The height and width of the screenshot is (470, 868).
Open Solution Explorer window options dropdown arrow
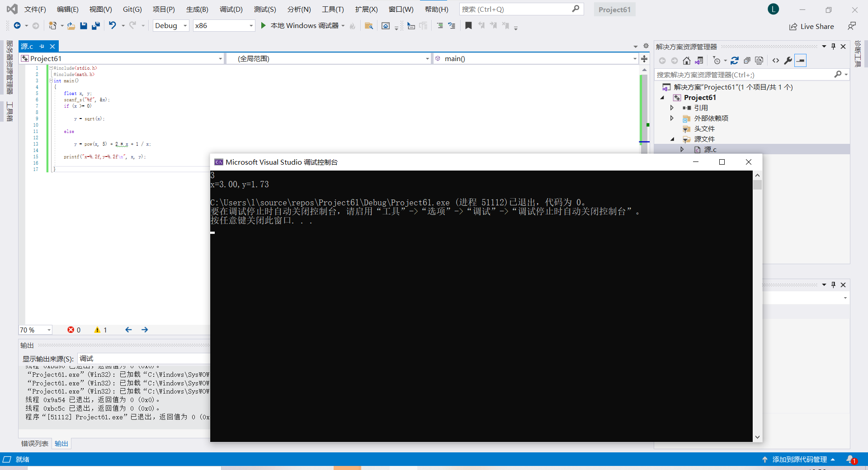click(824, 47)
